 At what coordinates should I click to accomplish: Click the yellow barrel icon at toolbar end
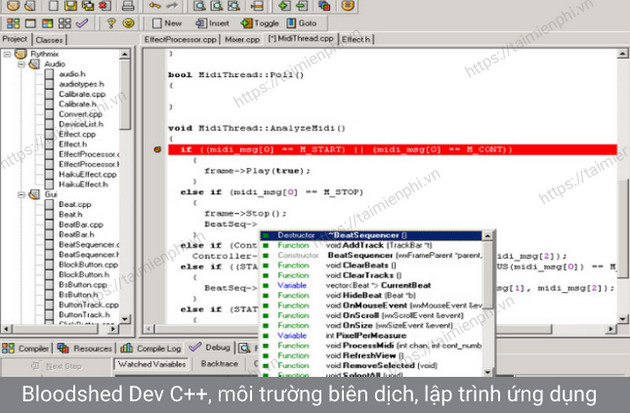click(x=348, y=5)
